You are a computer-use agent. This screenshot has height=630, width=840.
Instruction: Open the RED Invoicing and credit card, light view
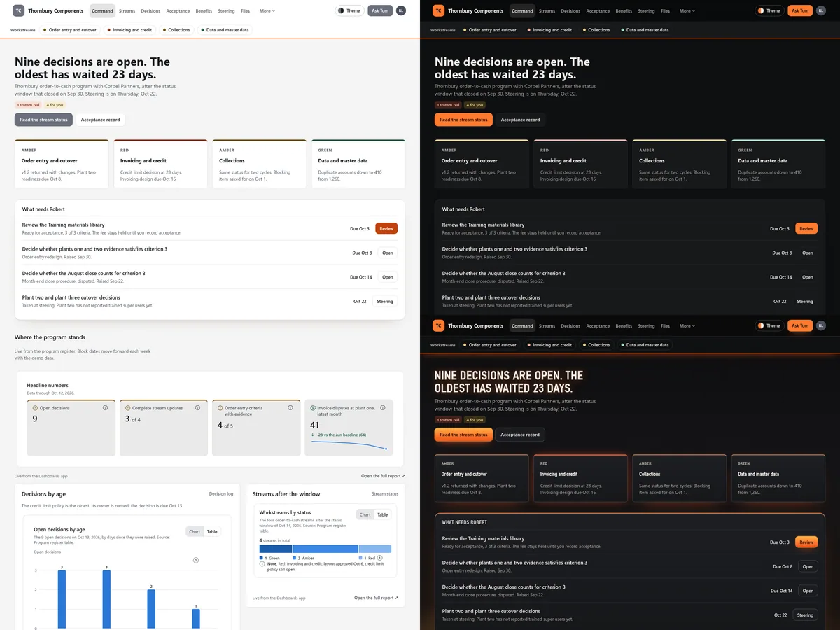pyautogui.click(x=161, y=164)
